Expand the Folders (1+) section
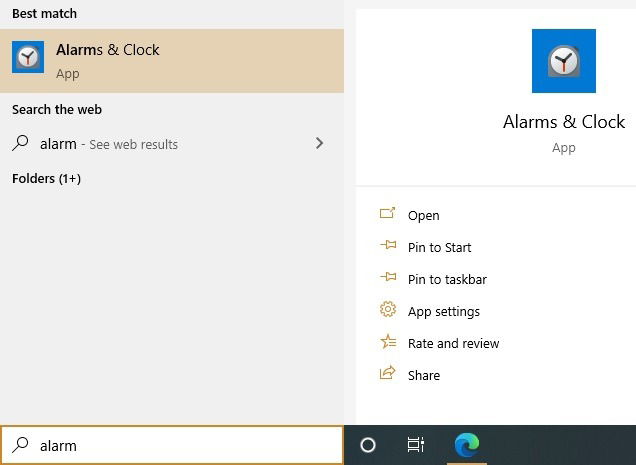The height and width of the screenshot is (465, 636). (x=46, y=178)
